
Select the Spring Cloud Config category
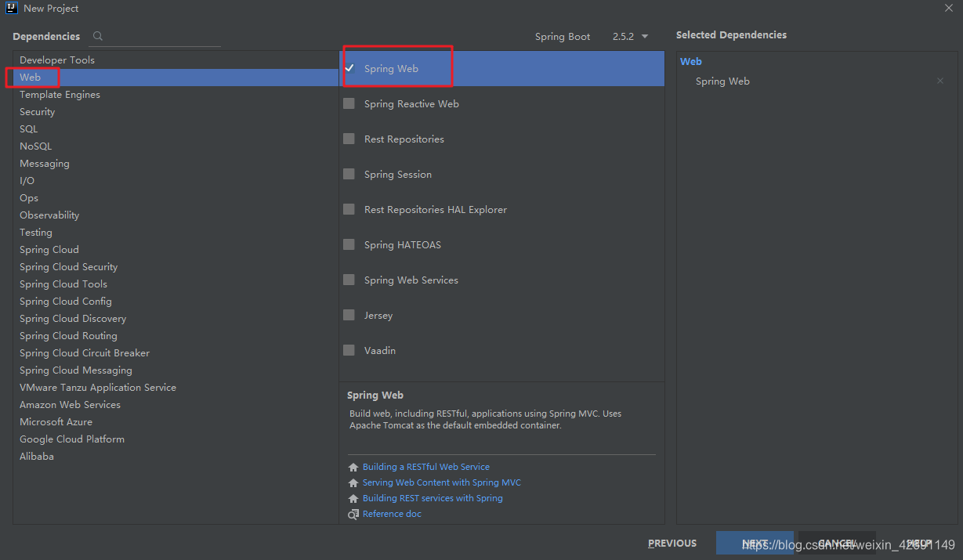176,302
